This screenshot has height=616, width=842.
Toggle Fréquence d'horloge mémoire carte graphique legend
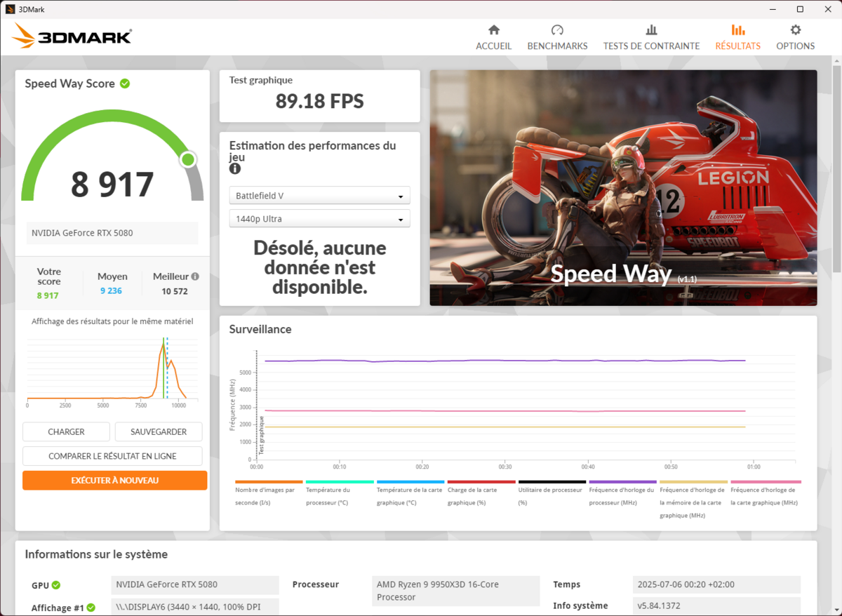point(694,500)
